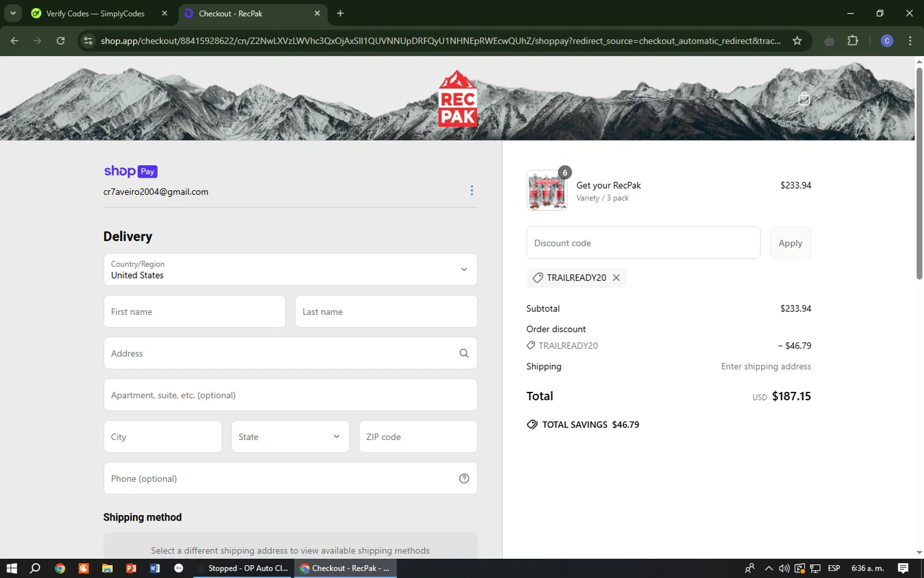Click the browser forward arrow
Screen dimensions: 924x578
click(38, 41)
